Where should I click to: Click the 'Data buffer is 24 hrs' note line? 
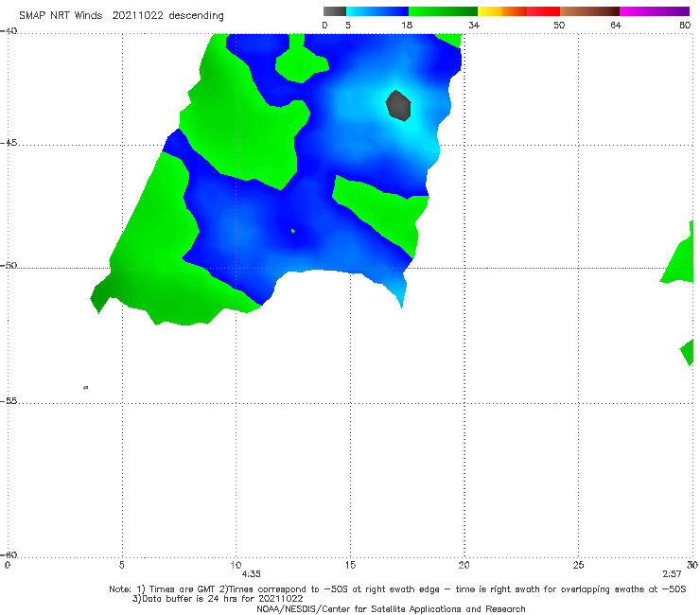pyautogui.click(x=218, y=599)
